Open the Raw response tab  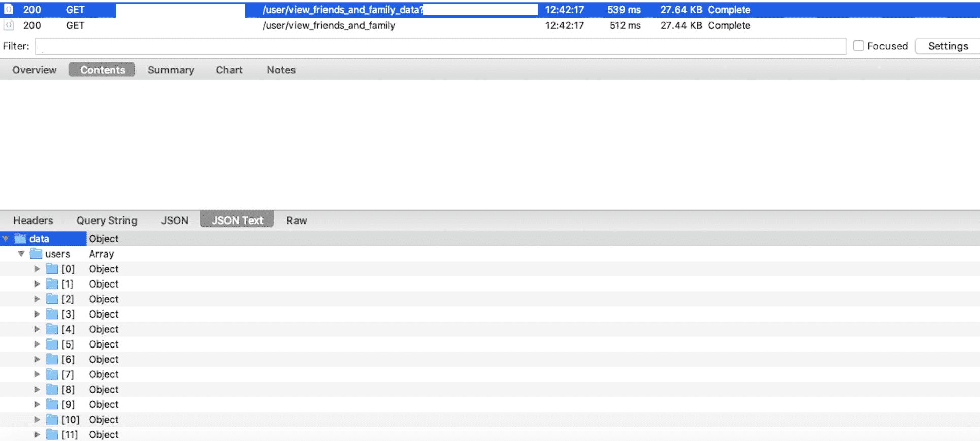(297, 220)
